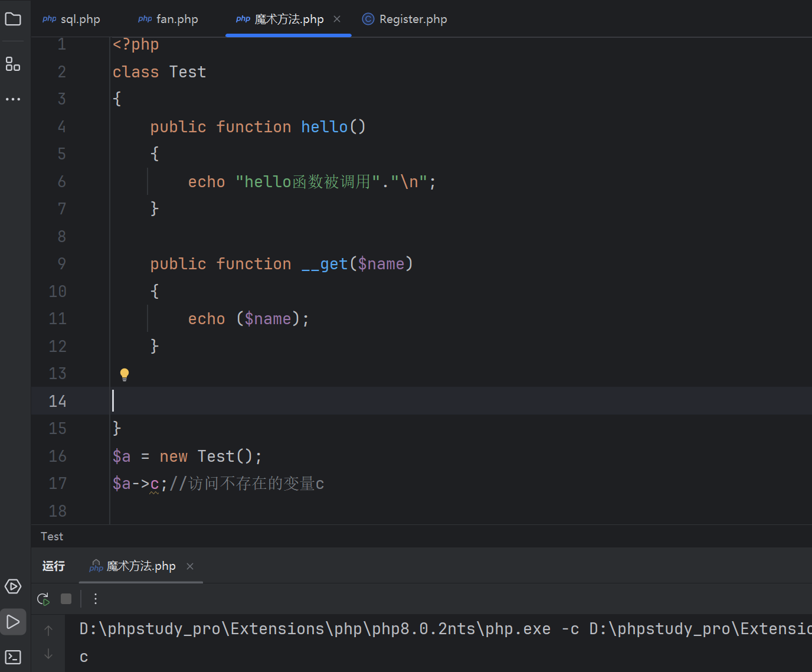Click the output line showing c

click(x=84, y=657)
